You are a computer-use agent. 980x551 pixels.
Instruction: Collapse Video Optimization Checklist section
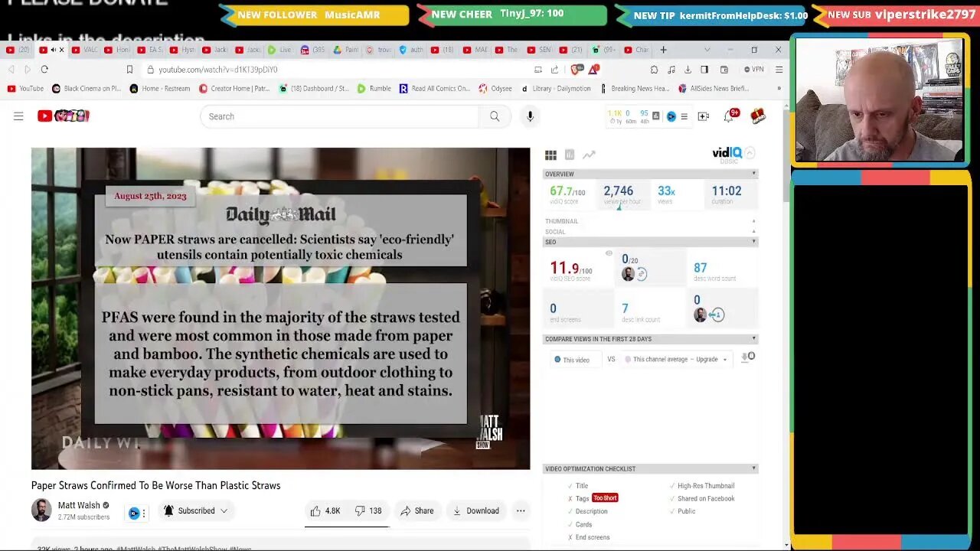753,468
